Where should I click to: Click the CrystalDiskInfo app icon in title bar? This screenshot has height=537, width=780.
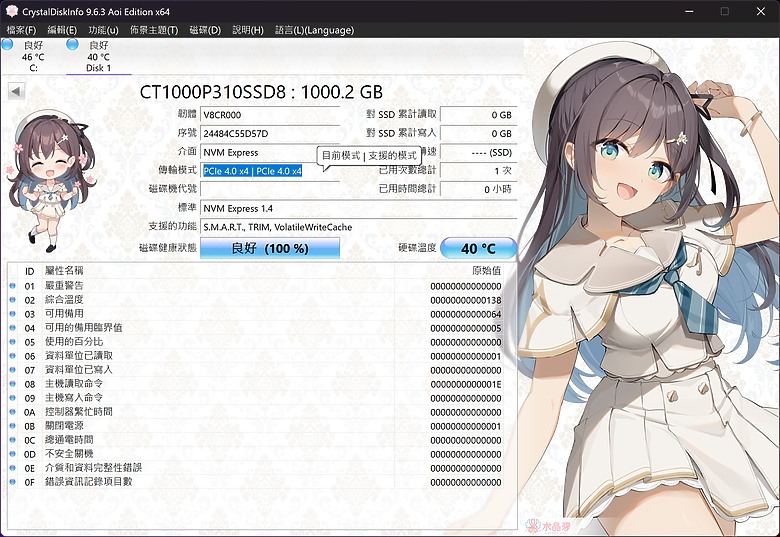(11, 11)
